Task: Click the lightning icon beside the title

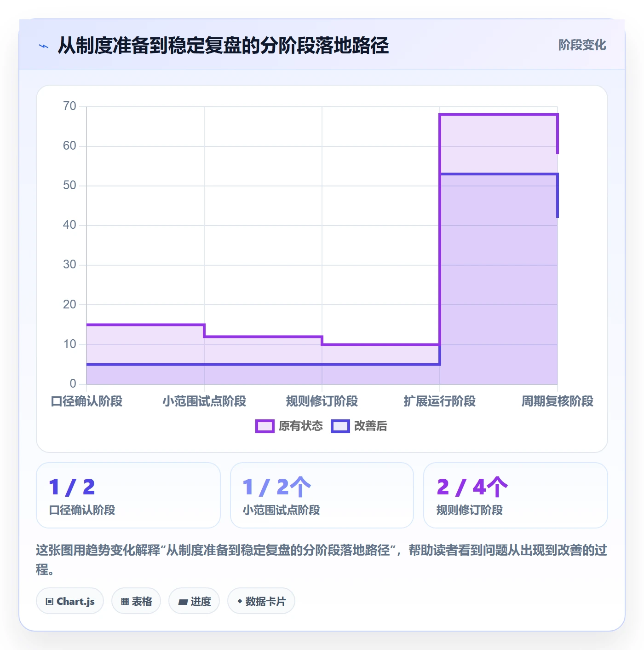Action: (x=44, y=46)
